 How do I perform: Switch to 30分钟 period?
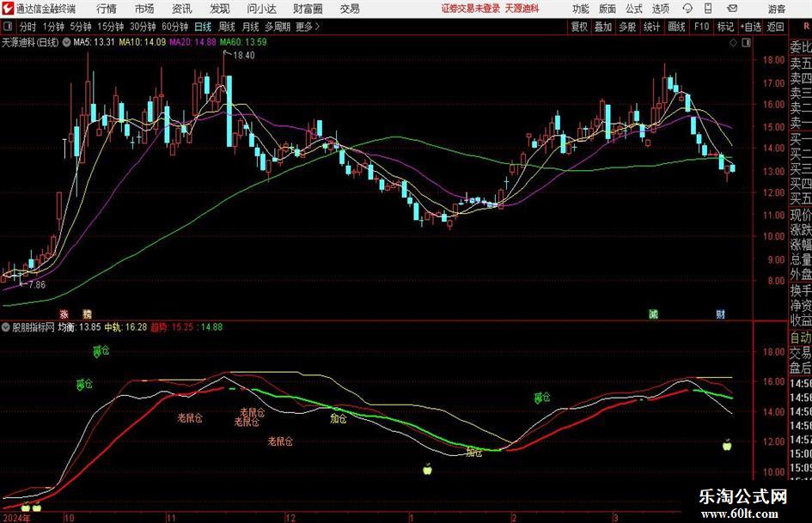[143, 27]
